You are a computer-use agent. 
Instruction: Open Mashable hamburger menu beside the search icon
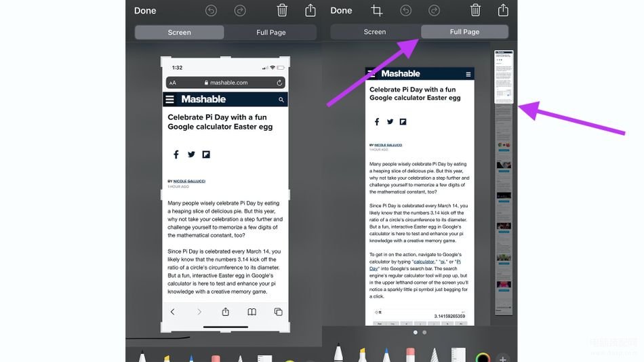169,100
